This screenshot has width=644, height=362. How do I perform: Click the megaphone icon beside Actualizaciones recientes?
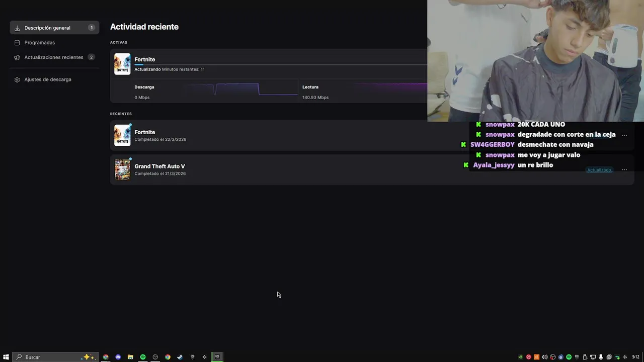[17, 57]
